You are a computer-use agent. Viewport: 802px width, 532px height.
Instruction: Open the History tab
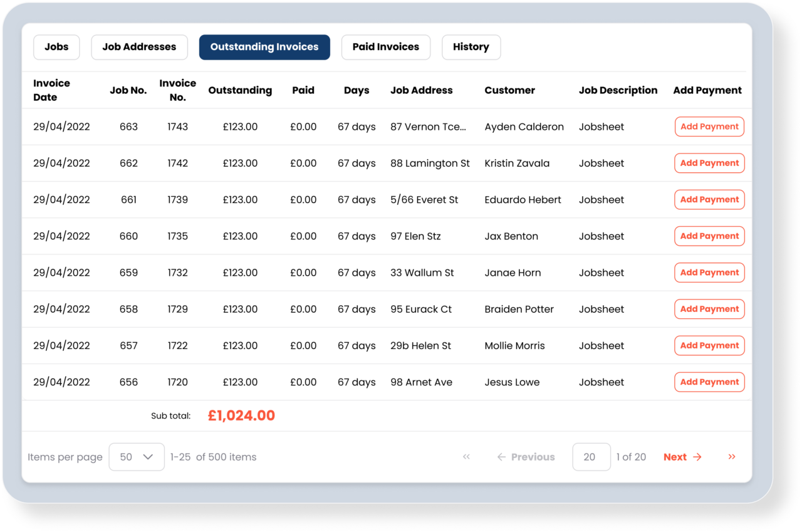tap(471, 47)
